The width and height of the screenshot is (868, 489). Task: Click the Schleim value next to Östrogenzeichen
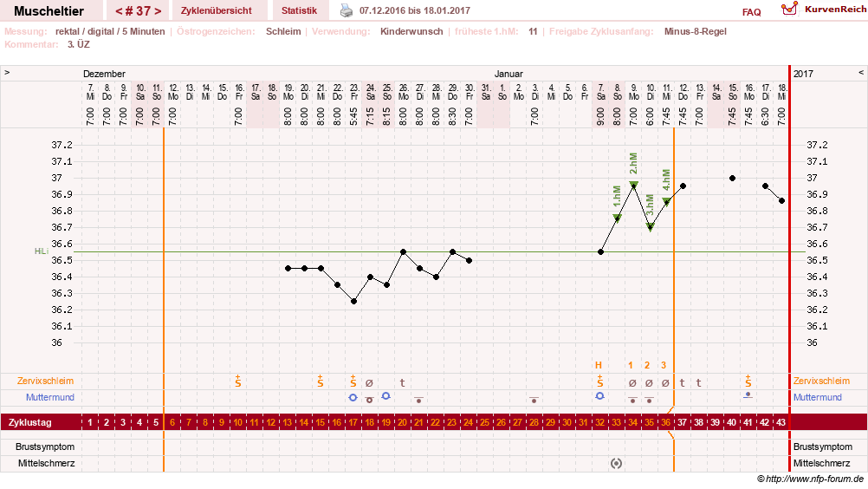[x=283, y=31]
